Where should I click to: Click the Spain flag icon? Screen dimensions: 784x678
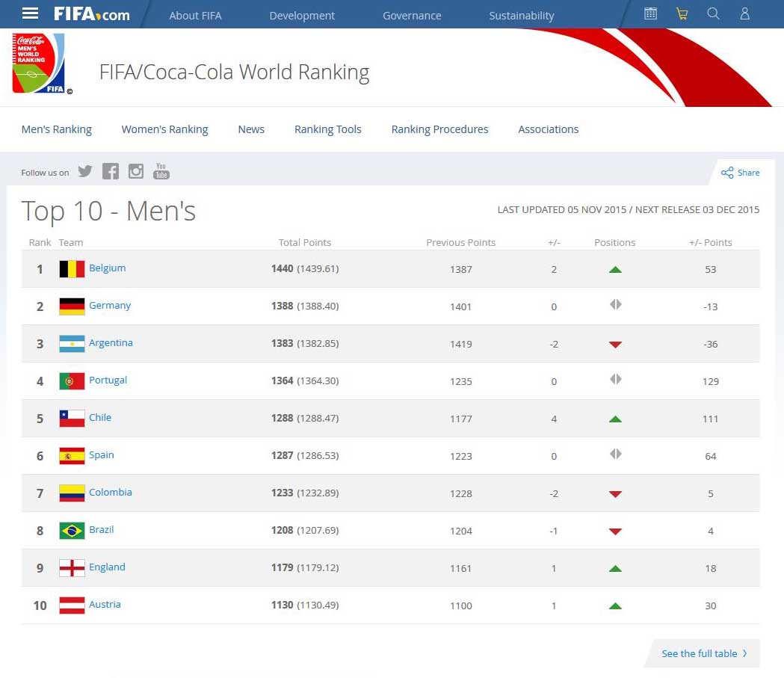point(72,456)
